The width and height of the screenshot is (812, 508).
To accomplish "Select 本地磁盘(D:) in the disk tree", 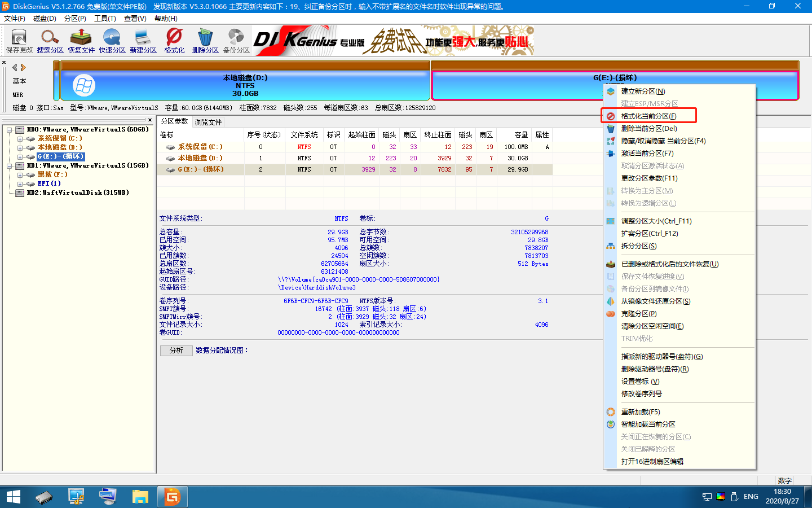I will 60,147.
